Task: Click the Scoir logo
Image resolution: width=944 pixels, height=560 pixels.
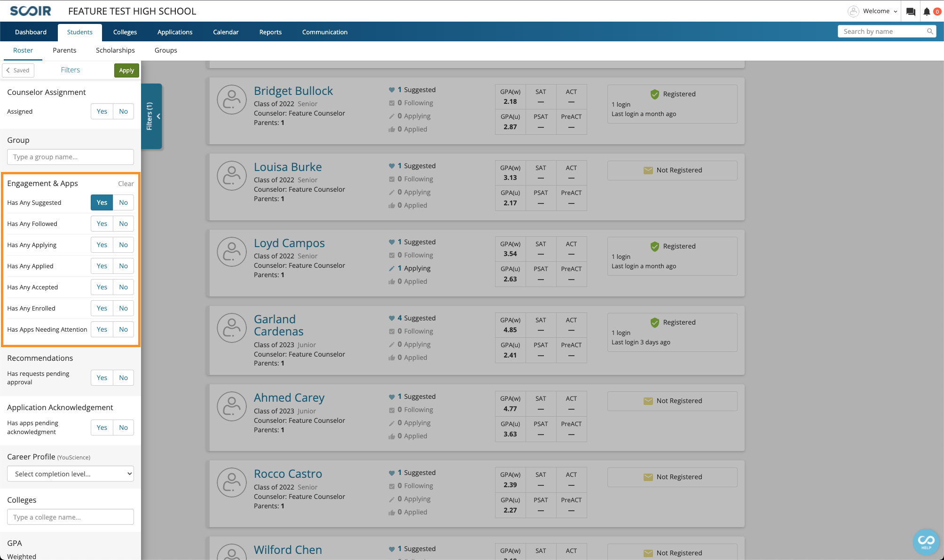Action: click(x=31, y=11)
